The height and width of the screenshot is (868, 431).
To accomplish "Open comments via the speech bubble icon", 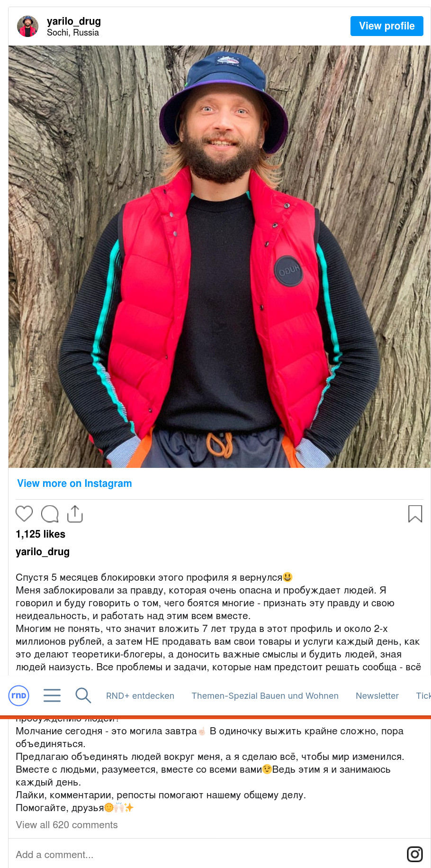I will tap(50, 514).
